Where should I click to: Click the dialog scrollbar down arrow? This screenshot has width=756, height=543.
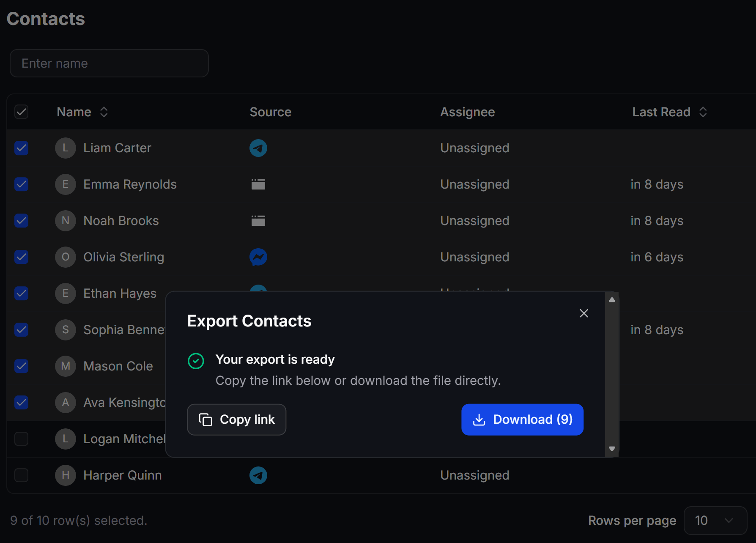(612, 449)
